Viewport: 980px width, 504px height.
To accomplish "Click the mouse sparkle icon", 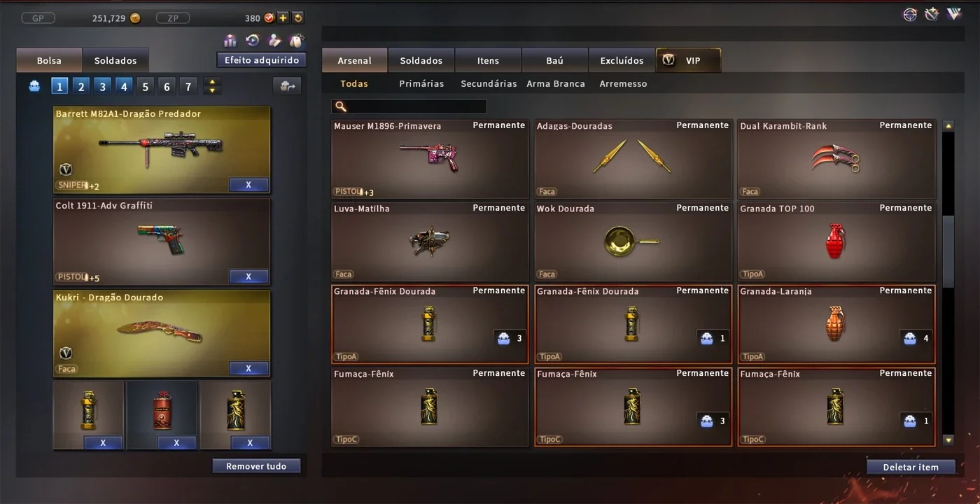I will click(x=297, y=41).
